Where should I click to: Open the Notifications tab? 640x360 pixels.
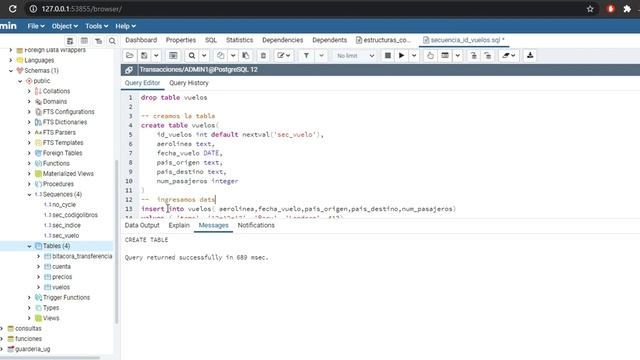tap(256, 225)
